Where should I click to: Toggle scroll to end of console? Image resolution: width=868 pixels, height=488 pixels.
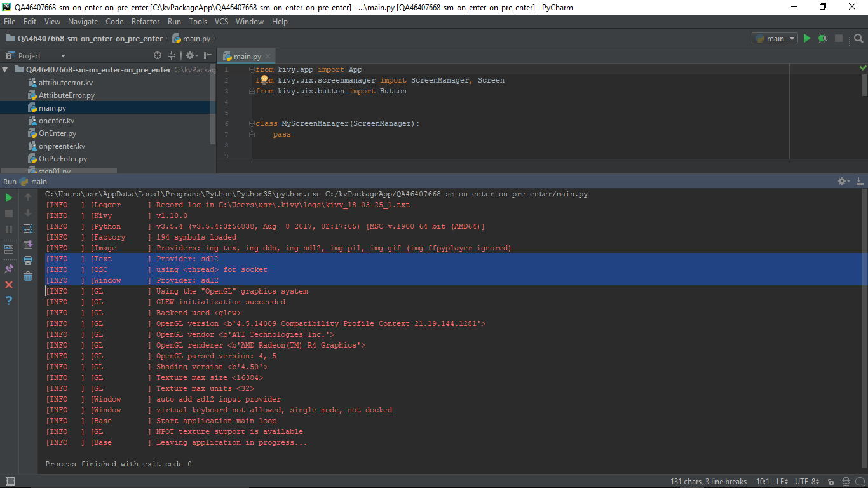(x=28, y=245)
